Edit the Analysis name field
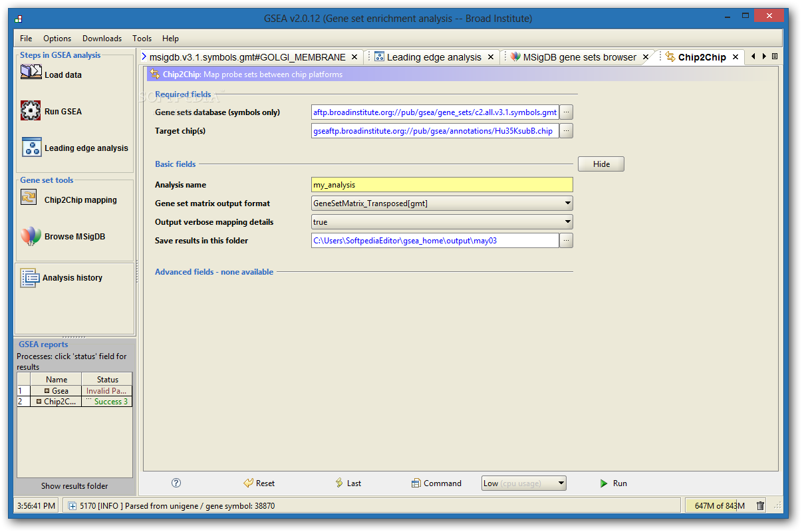Image resolution: width=802 pixels, height=532 pixels. pyautogui.click(x=442, y=185)
